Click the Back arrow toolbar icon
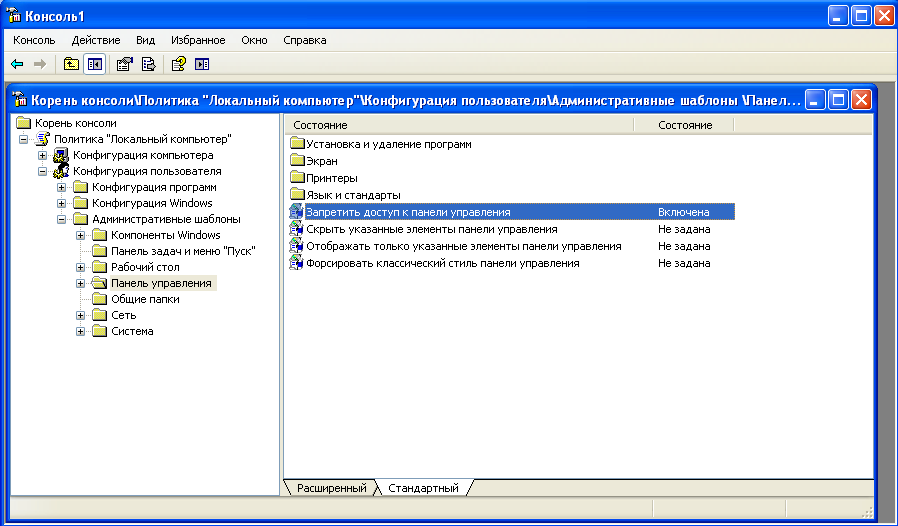 [x=17, y=64]
